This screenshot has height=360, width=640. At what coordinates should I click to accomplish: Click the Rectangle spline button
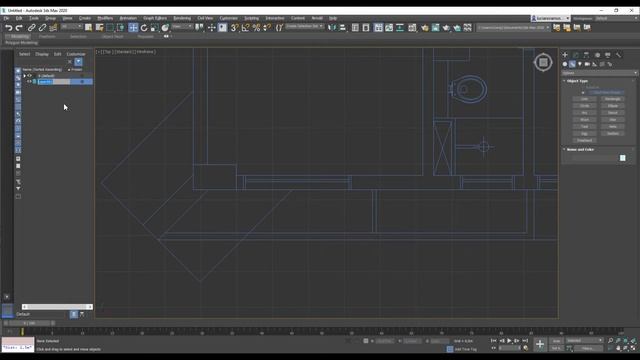[613, 99]
